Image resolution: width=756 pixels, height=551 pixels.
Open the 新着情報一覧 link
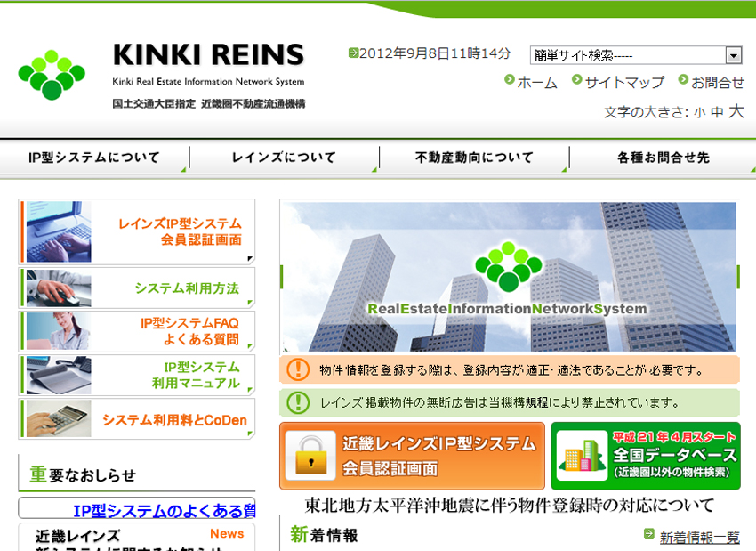pyautogui.click(x=700, y=537)
